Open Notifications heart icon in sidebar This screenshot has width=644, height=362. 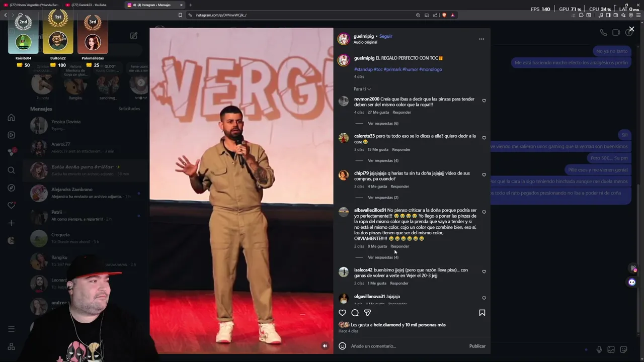click(x=11, y=205)
